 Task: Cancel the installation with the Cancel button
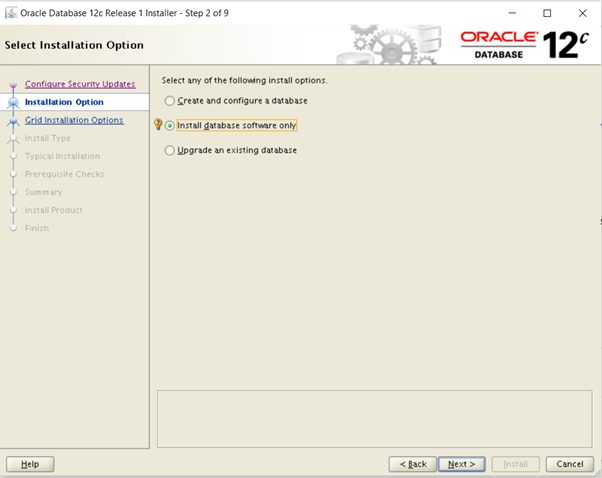coord(569,464)
